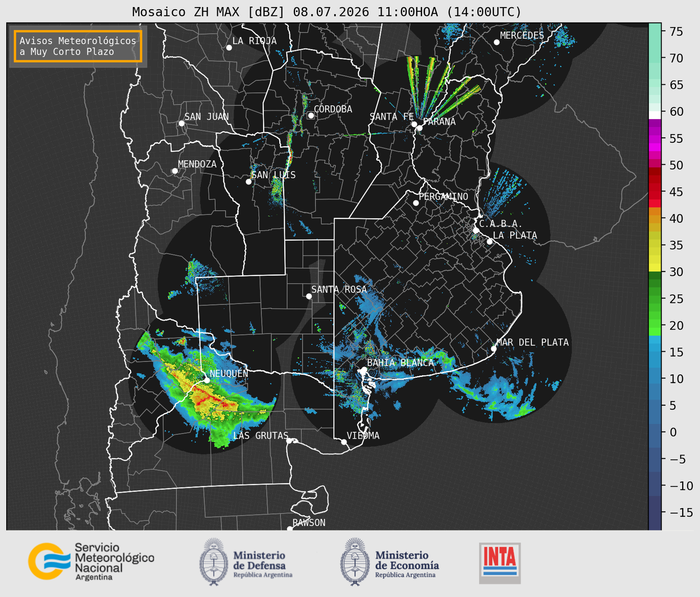The image size is (700, 597).
Task: Click the Ministerio de Economía crest
Action: point(355,562)
